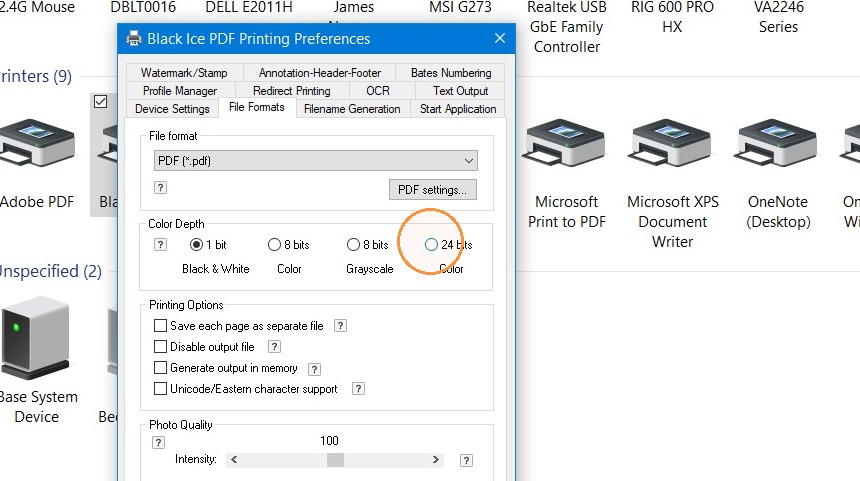Enable Disable output file checkbox

[x=160, y=347]
